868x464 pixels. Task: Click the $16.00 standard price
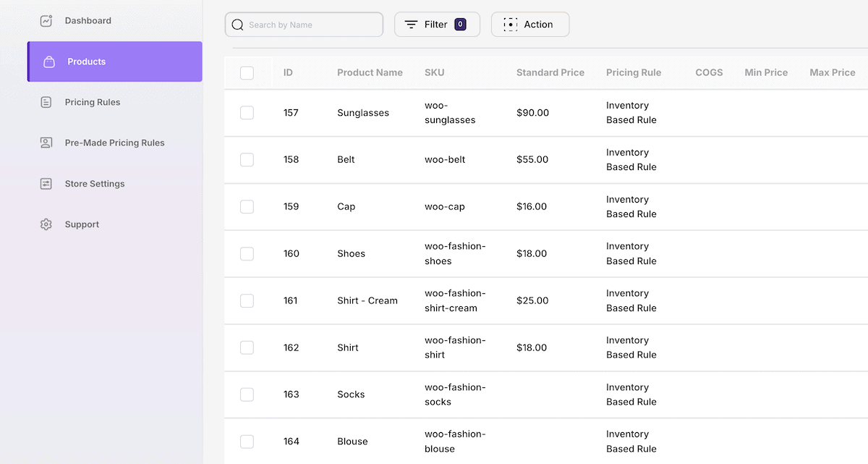point(532,207)
